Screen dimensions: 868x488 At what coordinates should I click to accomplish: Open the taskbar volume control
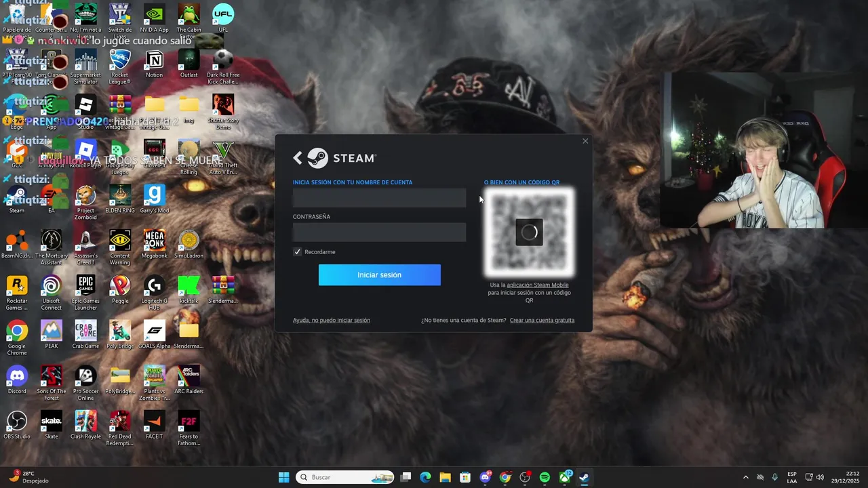(821, 477)
